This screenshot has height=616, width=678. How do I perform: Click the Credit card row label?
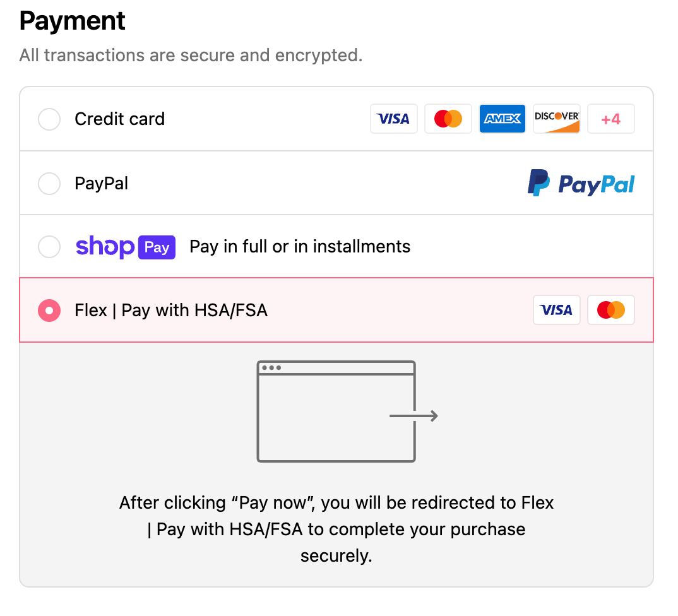119,119
